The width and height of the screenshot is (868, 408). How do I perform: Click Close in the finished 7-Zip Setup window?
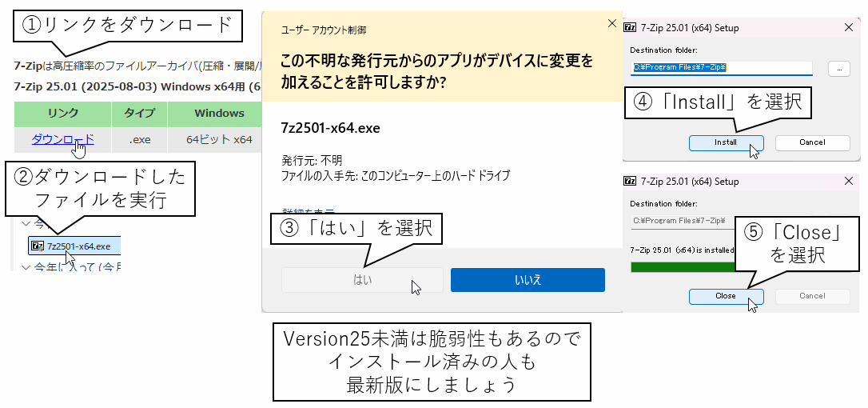click(726, 296)
